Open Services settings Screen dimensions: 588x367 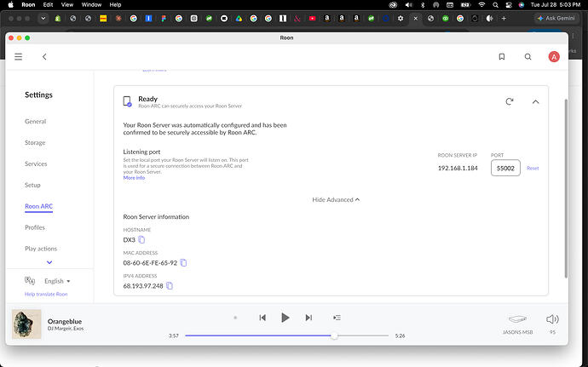click(36, 163)
